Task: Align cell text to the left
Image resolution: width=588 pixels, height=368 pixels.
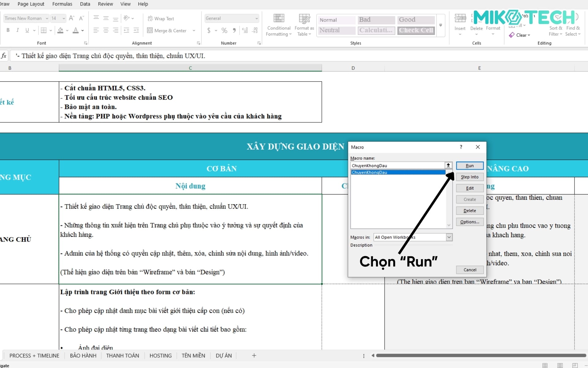Action: tap(96, 30)
